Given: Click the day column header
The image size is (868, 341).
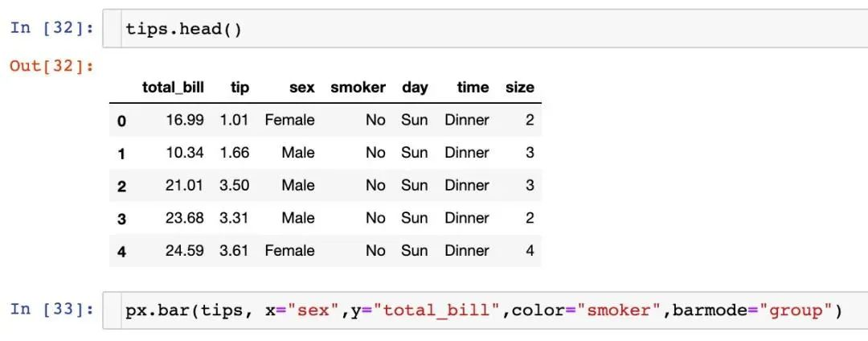Looking at the screenshot, I should pos(415,88).
